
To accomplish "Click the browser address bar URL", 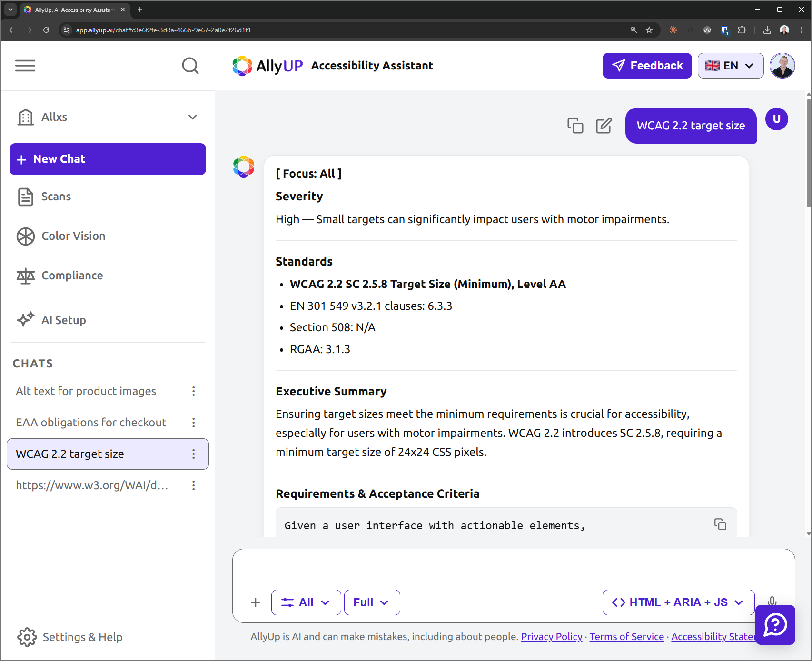I will tap(163, 30).
